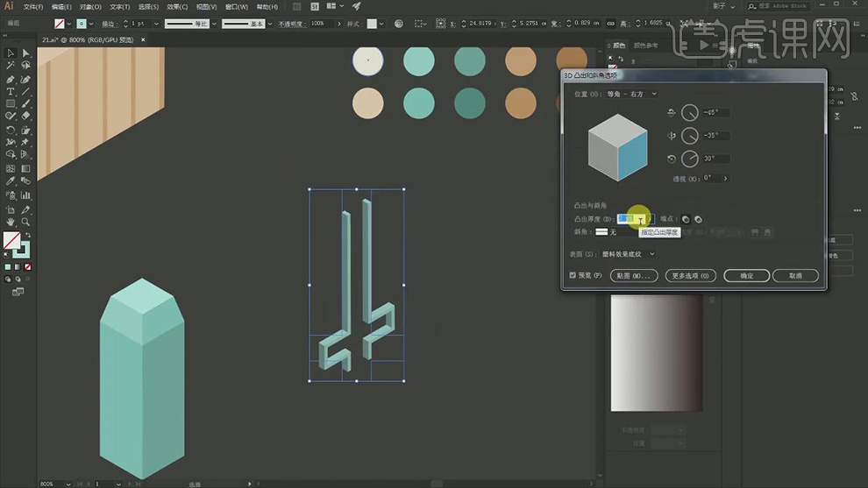Select the Zoom tool magnifier
The width and height of the screenshot is (868, 488).
click(25, 223)
